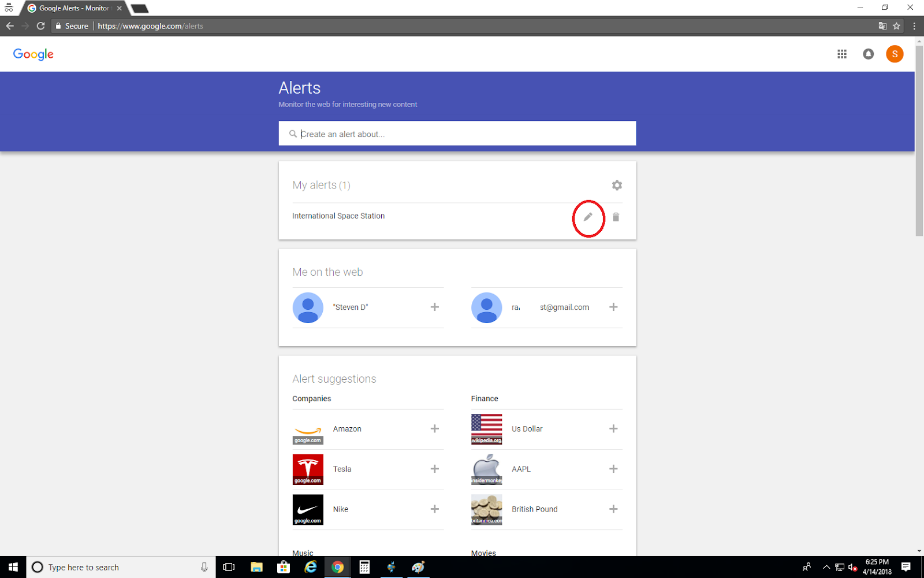
Task: Open network status in system tray
Action: point(840,567)
